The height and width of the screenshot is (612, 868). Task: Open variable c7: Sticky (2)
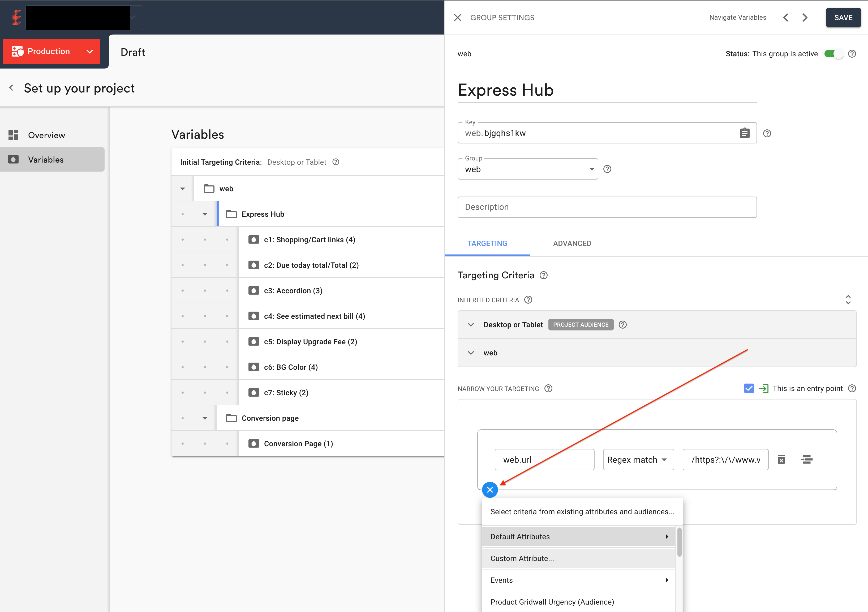click(x=342, y=392)
